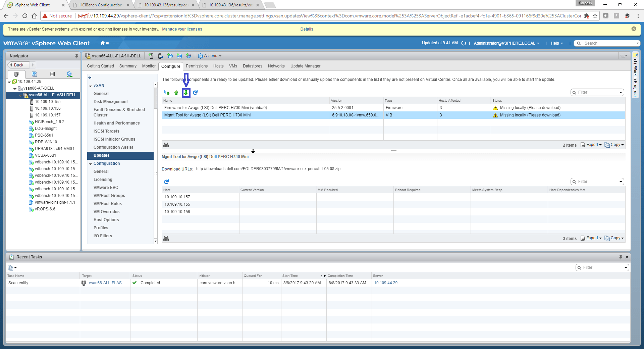Screen dimensions: 644x349
Task: Click the green download component arrow icon
Action: [186, 93]
